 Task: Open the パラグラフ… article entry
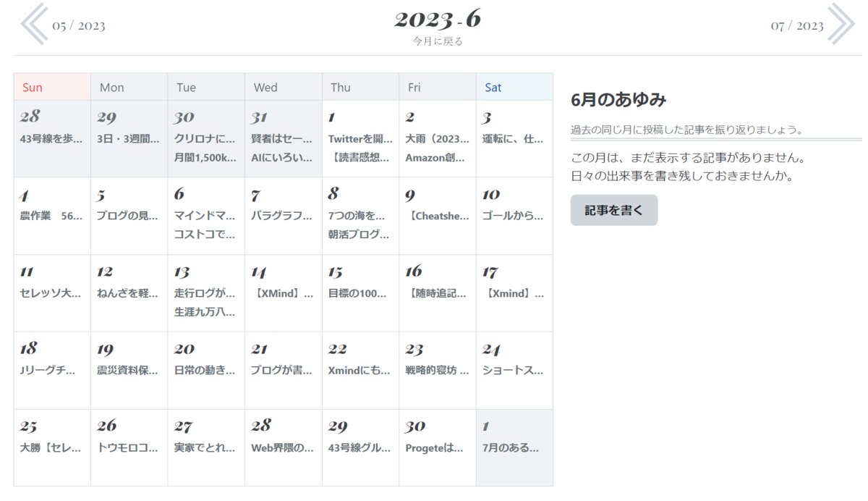click(282, 216)
